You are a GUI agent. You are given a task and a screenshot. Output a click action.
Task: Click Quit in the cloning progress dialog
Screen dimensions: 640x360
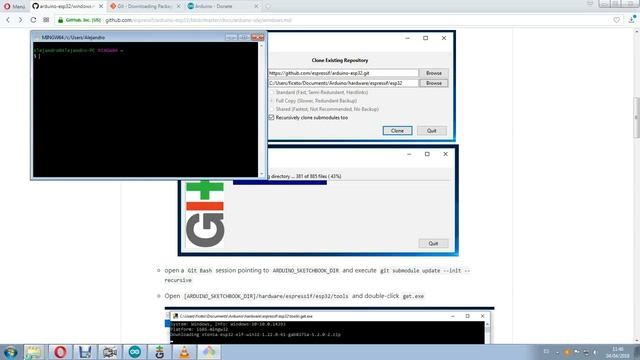tap(433, 243)
